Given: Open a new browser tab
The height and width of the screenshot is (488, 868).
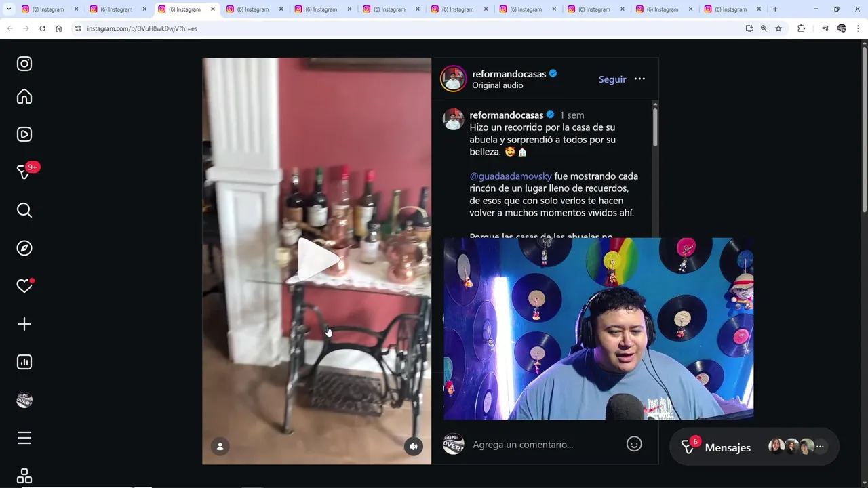Looking at the screenshot, I should point(775,9).
